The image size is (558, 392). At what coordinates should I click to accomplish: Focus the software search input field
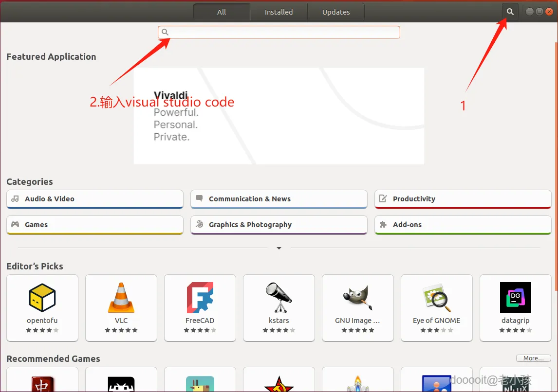pos(279,32)
